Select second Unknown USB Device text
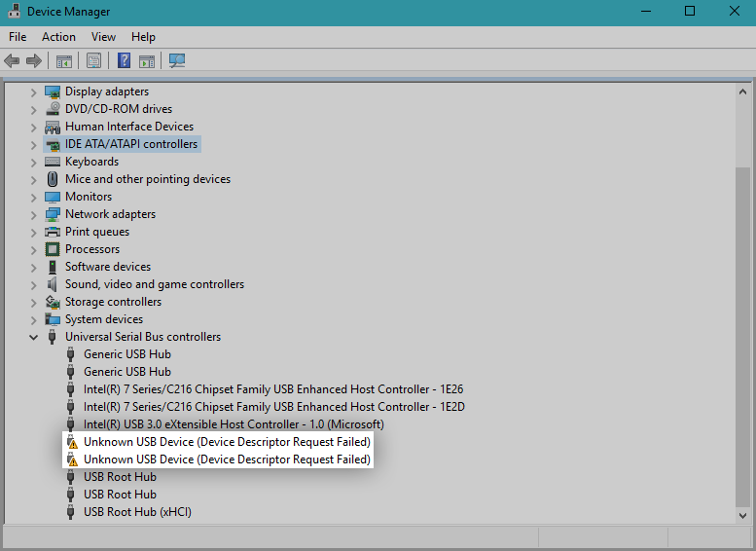Viewport: 756px width, 551px height. pos(227,459)
